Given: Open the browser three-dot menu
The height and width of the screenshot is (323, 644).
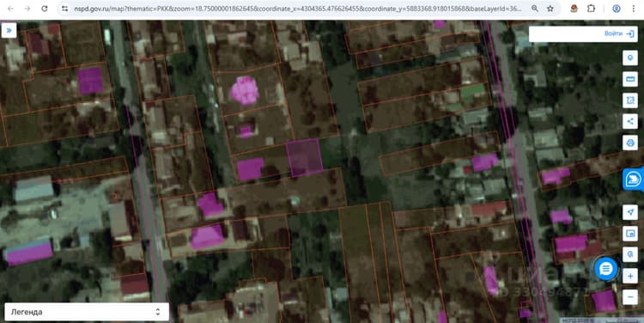Looking at the screenshot, I should [x=634, y=9].
